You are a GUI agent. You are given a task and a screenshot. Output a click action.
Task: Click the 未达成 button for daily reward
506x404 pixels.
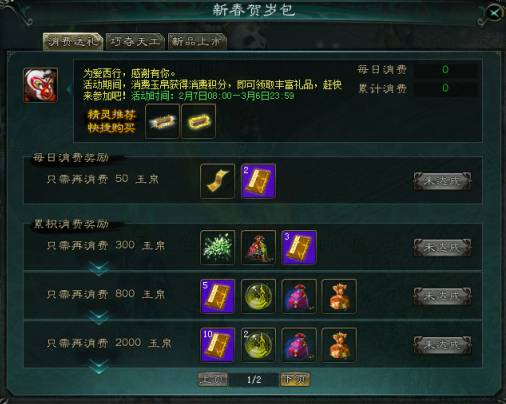pyautogui.click(x=442, y=181)
